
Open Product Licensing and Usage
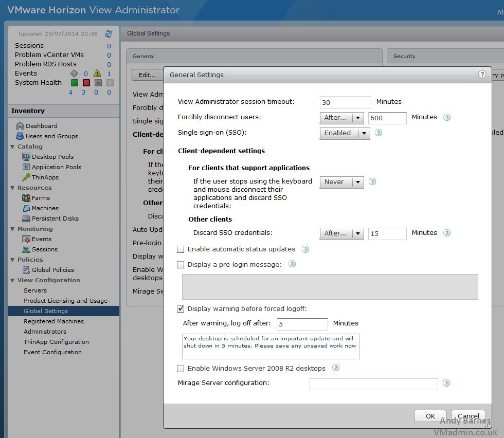(x=65, y=301)
